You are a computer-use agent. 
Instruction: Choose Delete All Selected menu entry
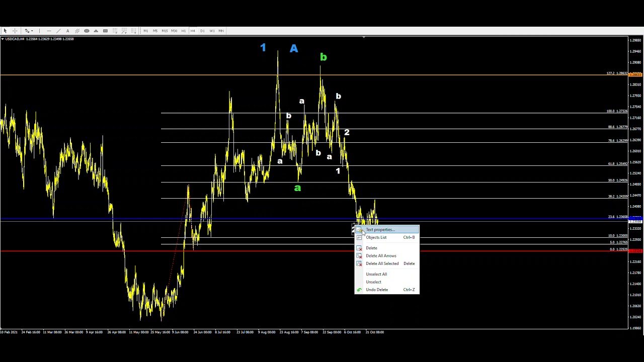click(x=386, y=263)
